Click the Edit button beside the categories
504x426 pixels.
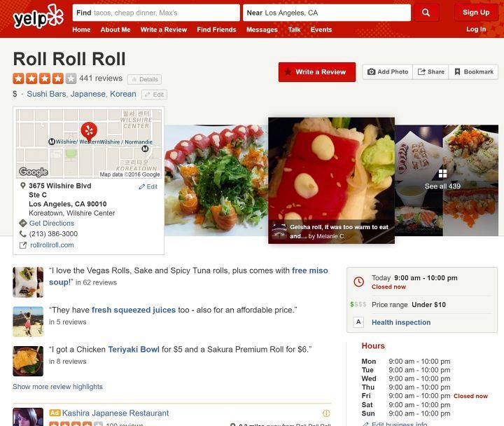click(154, 95)
